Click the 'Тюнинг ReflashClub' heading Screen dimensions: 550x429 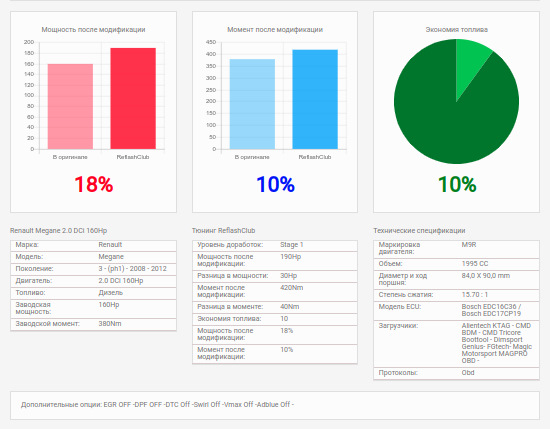tap(223, 230)
